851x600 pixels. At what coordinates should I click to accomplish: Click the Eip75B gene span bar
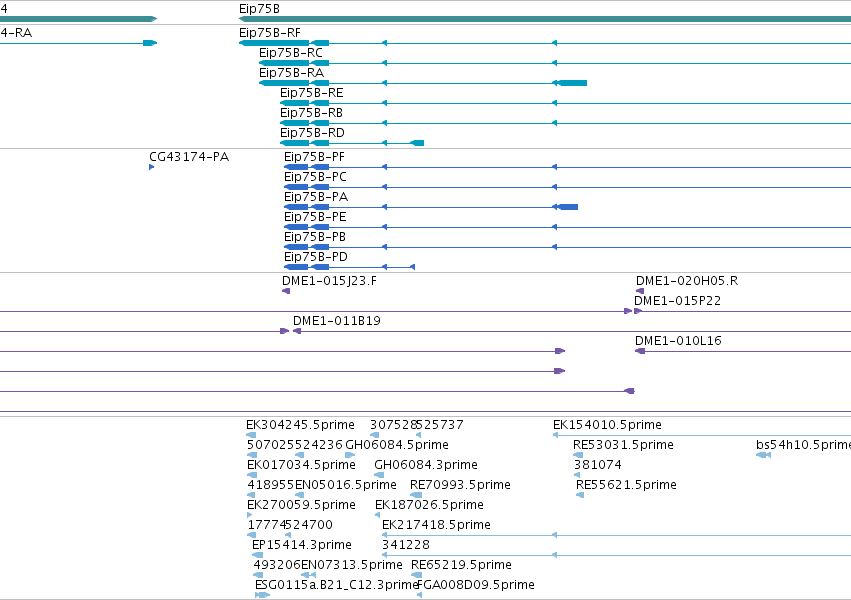point(545,19)
